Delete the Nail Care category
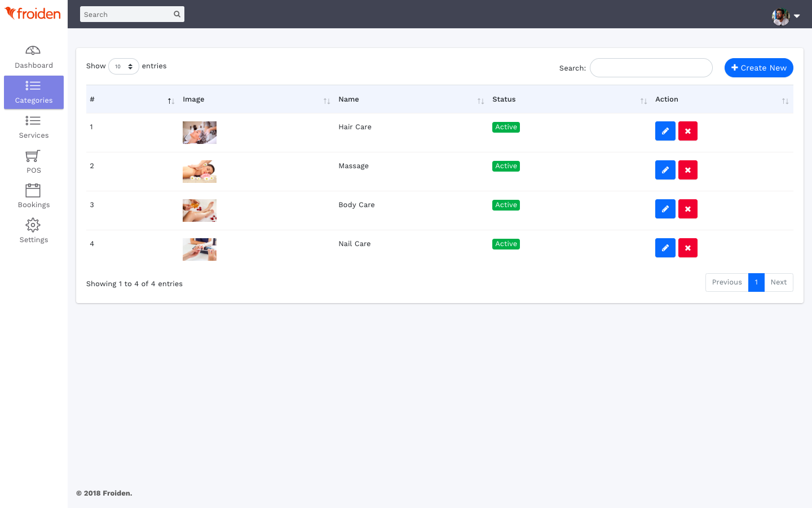 pos(687,248)
